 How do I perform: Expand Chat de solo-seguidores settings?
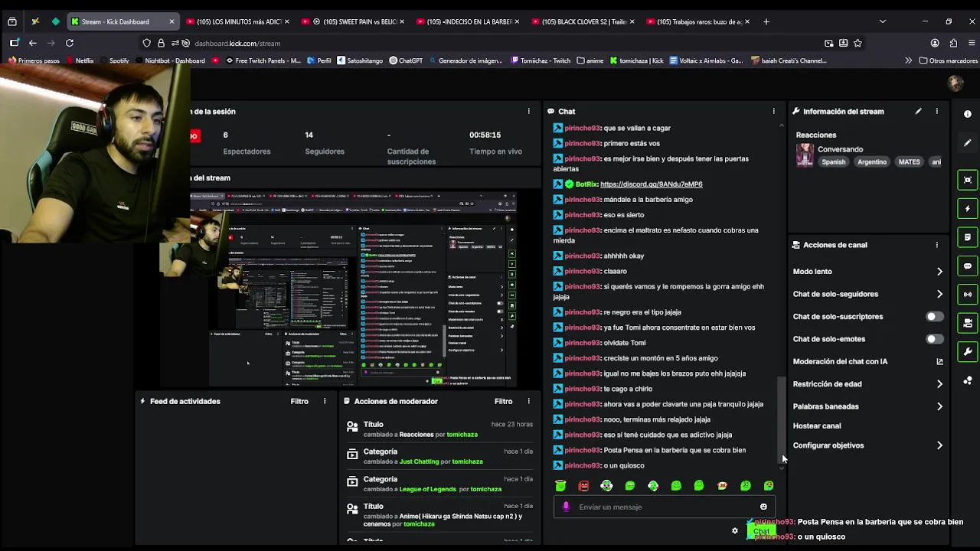(868, 294)
